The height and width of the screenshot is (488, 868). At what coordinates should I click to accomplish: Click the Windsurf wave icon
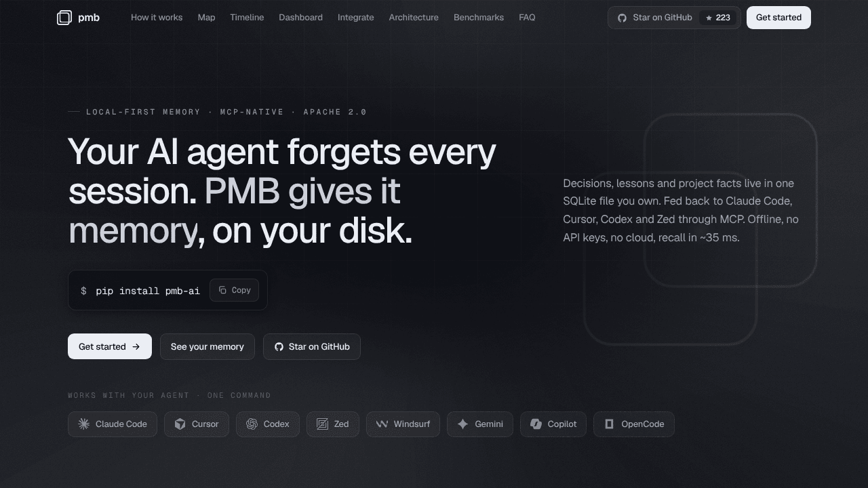pos(382,424)
